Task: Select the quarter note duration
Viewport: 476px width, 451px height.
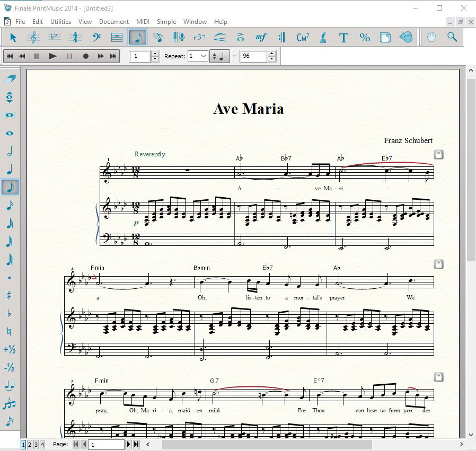Action: click(x=10, y=169)
